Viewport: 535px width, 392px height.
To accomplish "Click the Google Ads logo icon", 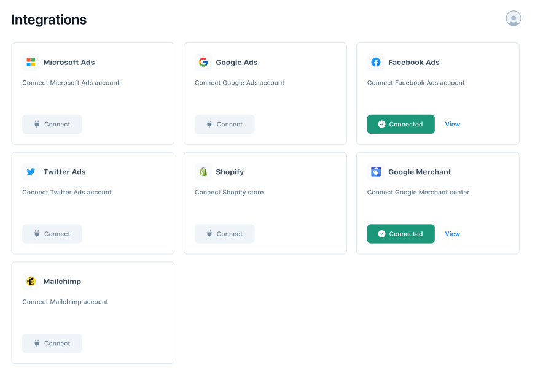I will coord(203,62).
